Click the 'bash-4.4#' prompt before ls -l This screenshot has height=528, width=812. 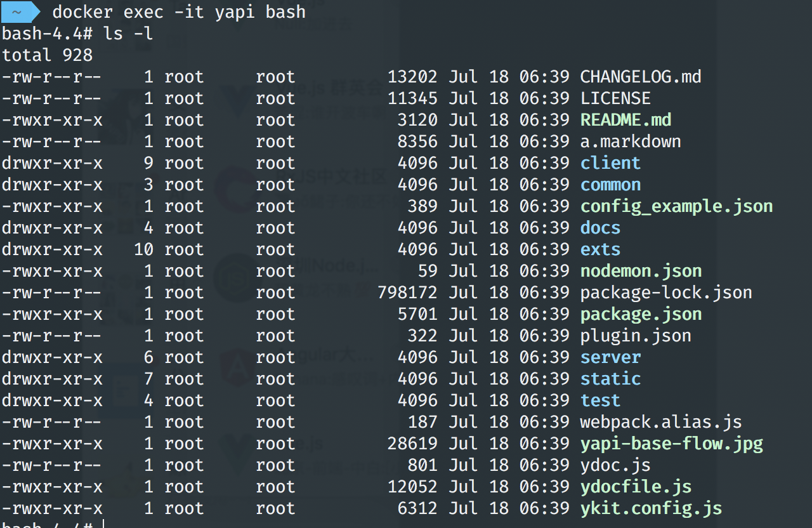(x=47, y=33)
